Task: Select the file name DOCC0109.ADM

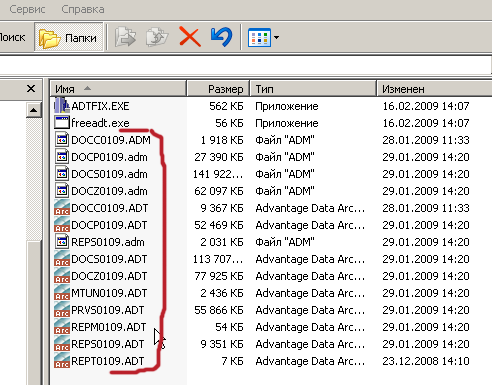Action: (x=111, y=140)
